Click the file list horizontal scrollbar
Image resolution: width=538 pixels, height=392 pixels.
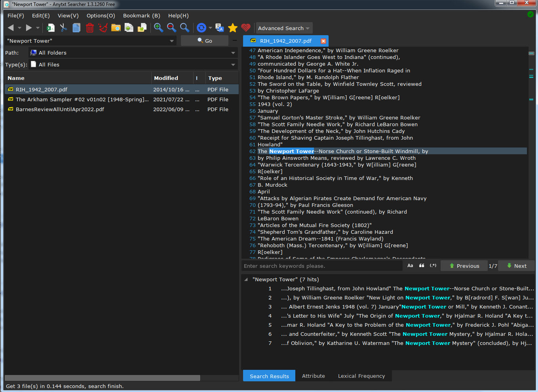pyautogui.click(x=103, y=378)
